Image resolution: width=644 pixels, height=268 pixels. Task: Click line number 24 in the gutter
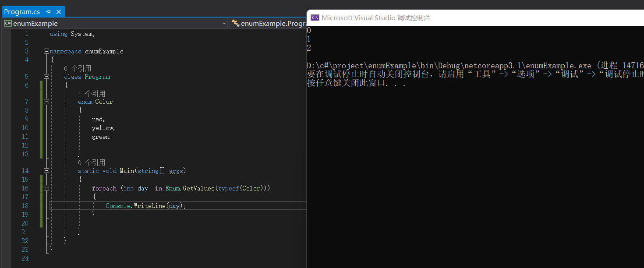[25, 258]
